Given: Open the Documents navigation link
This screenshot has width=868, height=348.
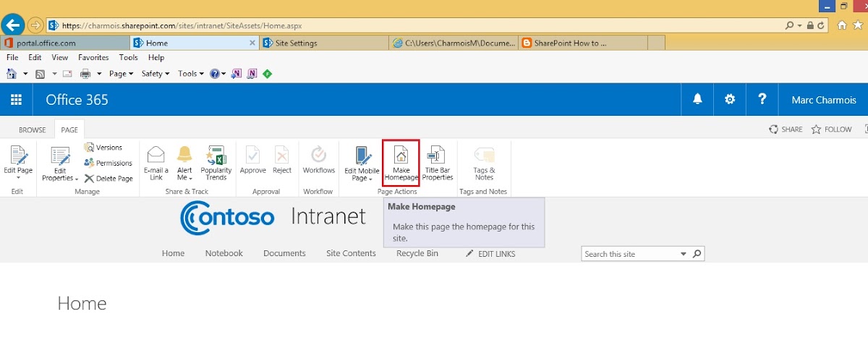Looking at the screenshot, I should 284,253.
